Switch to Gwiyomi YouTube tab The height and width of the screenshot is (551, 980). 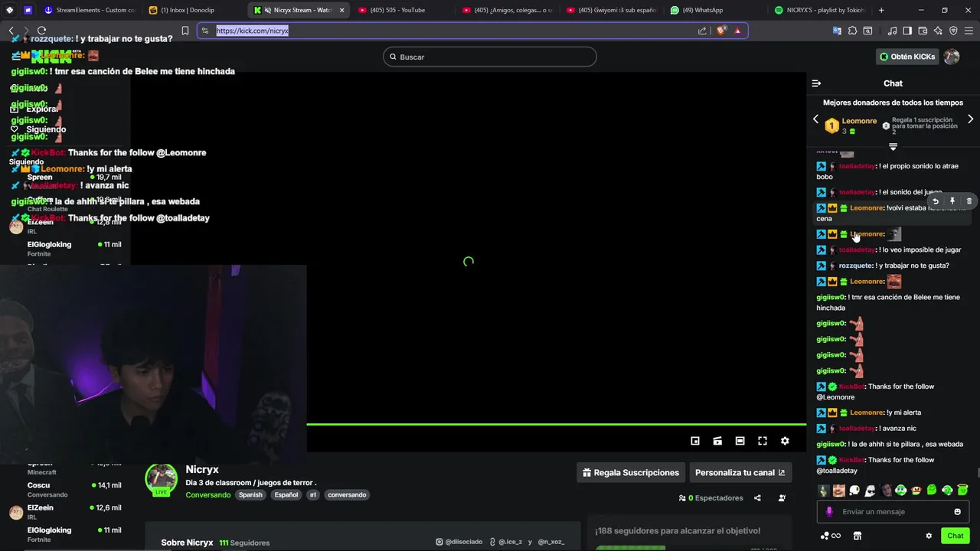click(x=610, y=10)
